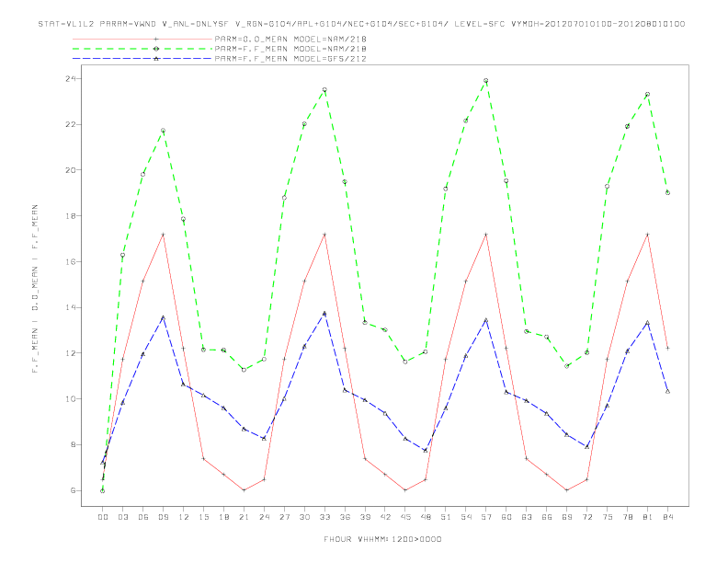The height and width of the screenshot is (563, 728).
Task: Click x-axis tick label 15
Action: [203, 517]
